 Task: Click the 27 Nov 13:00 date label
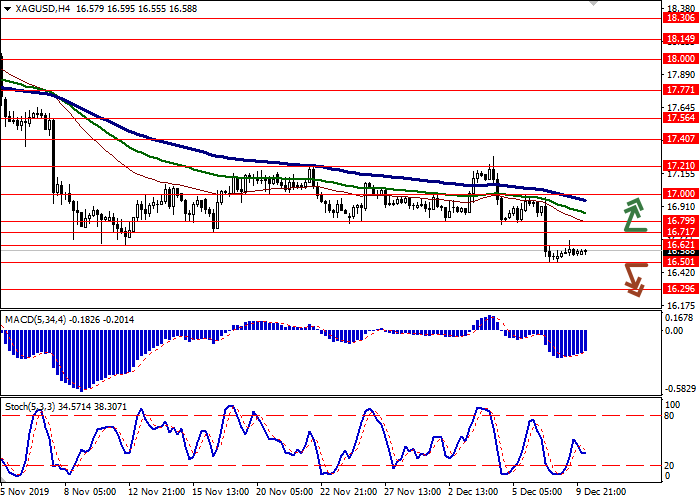pos(412,492)
